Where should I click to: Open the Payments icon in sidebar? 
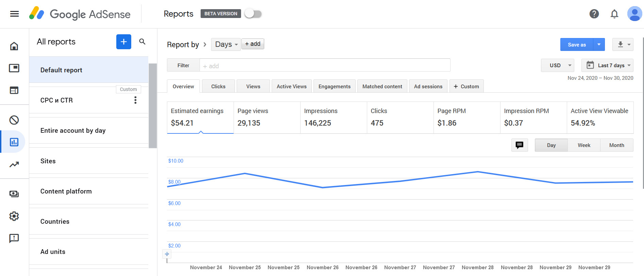[14, 194]
